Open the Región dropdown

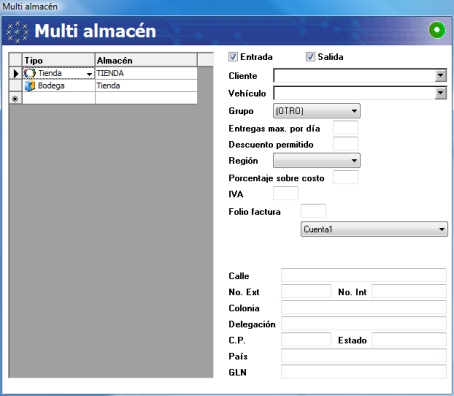click(x=317, y=161)
